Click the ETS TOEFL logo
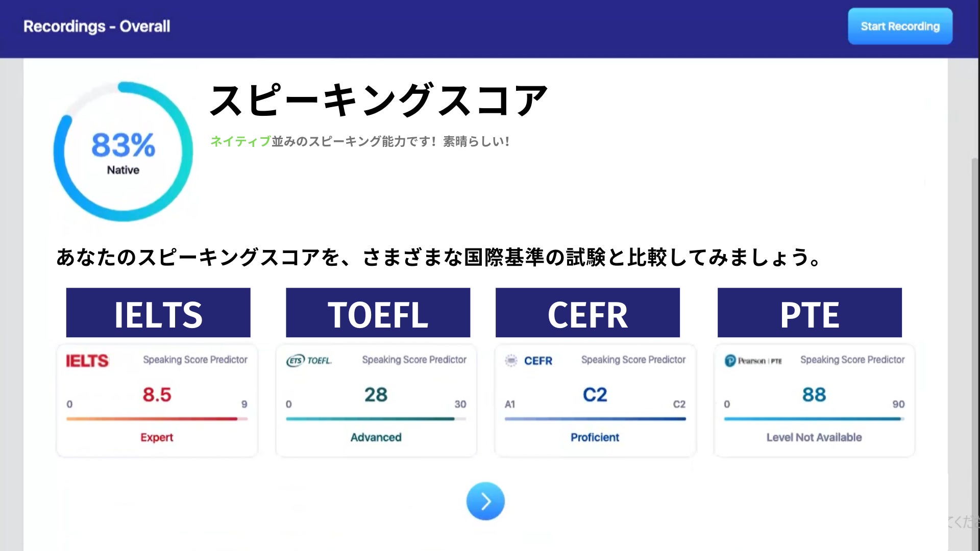 (x=309, y=361)
